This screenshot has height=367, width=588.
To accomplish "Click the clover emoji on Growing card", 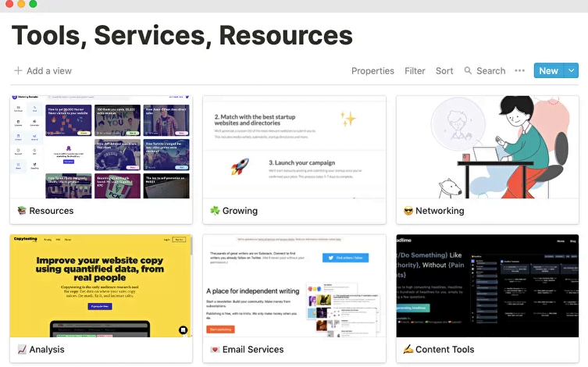I will (x=215, y=211).
